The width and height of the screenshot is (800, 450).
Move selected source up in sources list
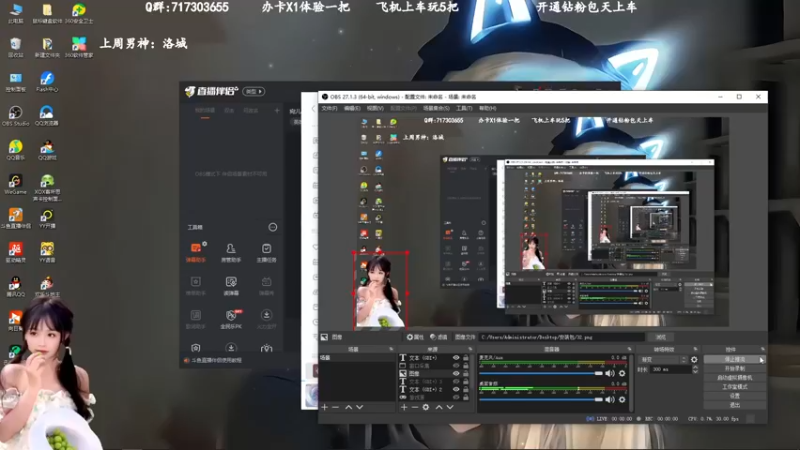click(439, 407)
